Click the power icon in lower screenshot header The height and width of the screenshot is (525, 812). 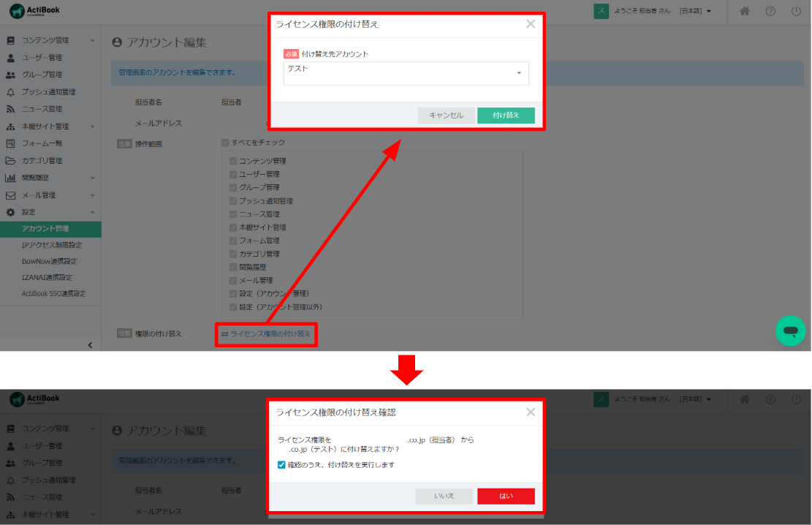[796, 399]
